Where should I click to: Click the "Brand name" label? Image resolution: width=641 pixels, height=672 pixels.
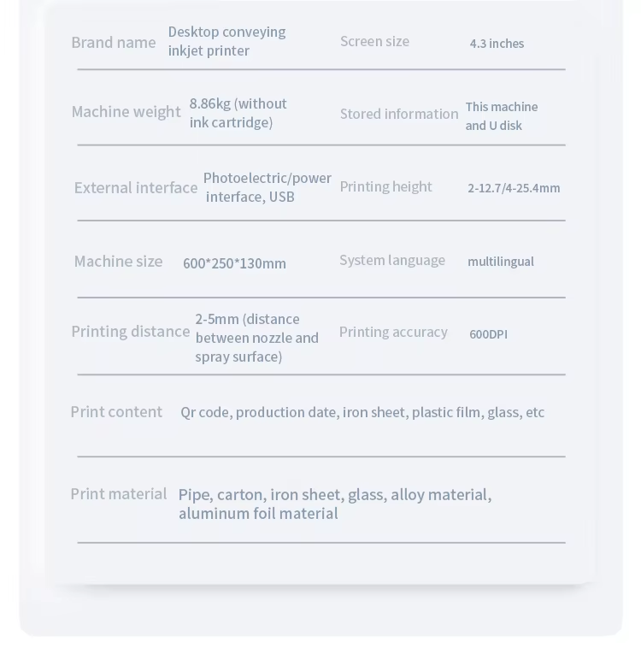pos(114,43)
